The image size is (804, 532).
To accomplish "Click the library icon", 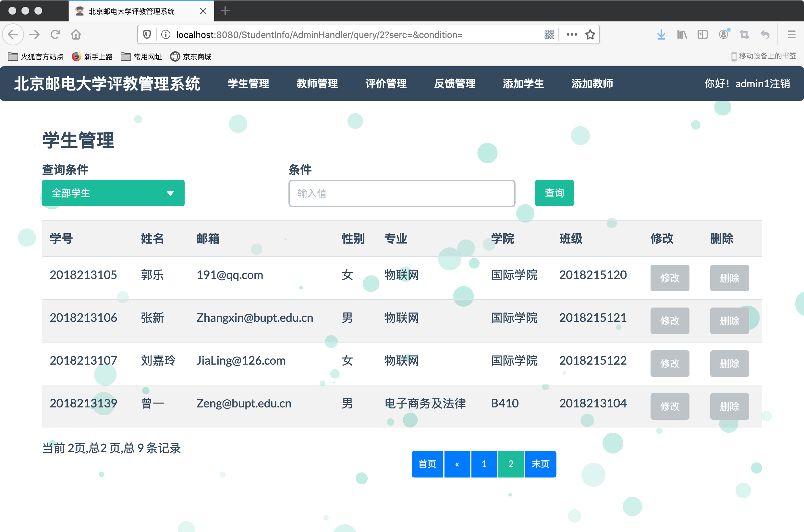I will click(681, 34).
